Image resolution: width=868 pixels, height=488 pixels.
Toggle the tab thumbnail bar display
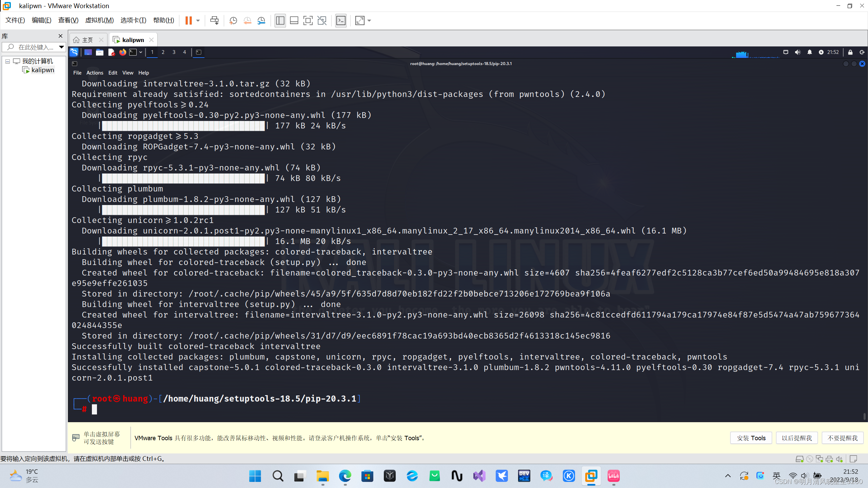[x=294, y=20]
